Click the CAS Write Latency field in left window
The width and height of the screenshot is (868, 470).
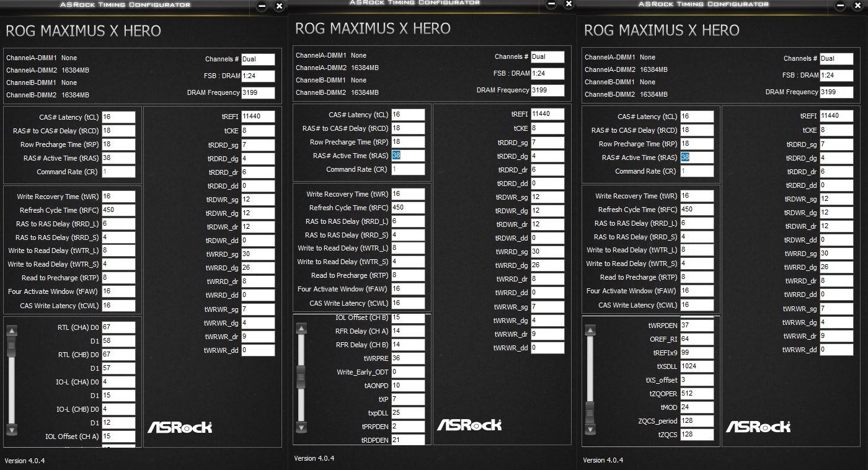click(x=118, y=306)
